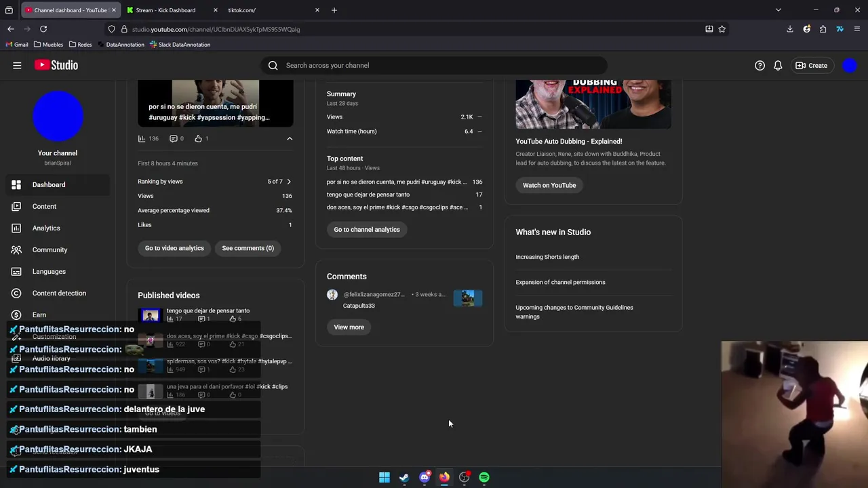Click Go to video analytics
Screen dimensions: 868x488
[x=174, y=248]
